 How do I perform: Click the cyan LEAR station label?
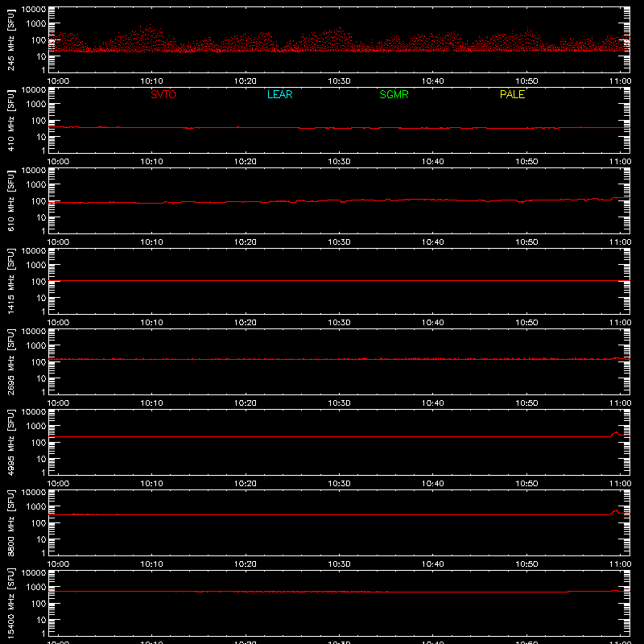click(279, 94)
